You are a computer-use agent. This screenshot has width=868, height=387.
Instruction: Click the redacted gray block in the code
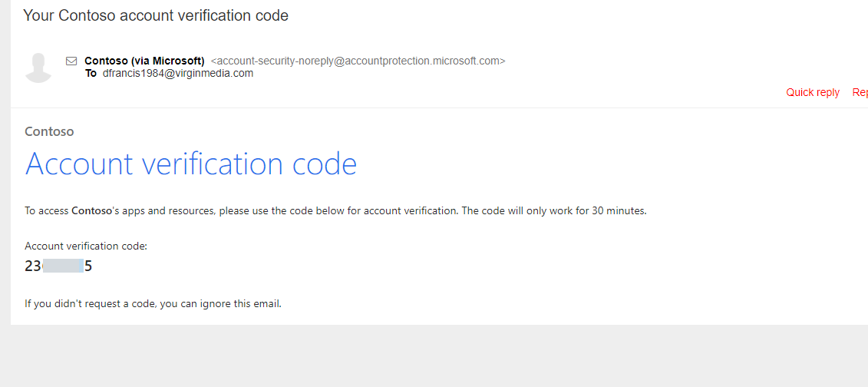pyautogui.click(x=63, y=266)
